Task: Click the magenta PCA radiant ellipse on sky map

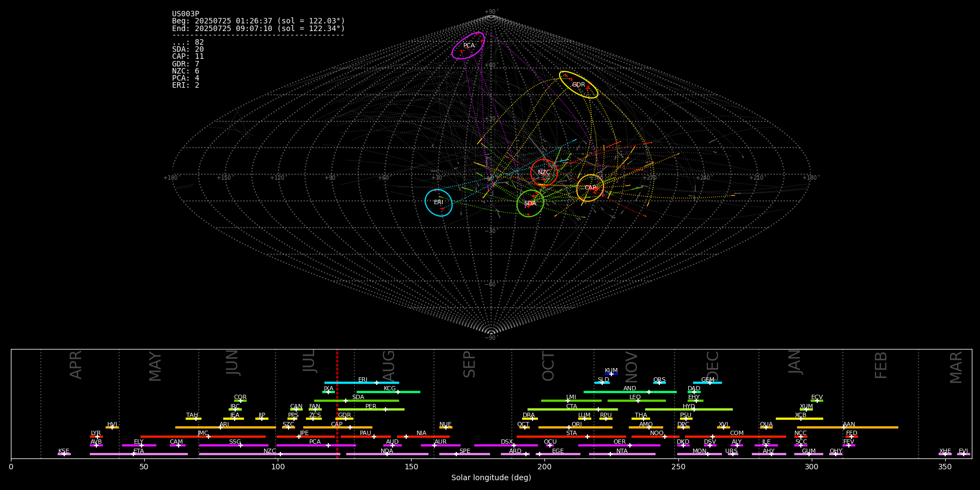Action: tap(468, 46)
